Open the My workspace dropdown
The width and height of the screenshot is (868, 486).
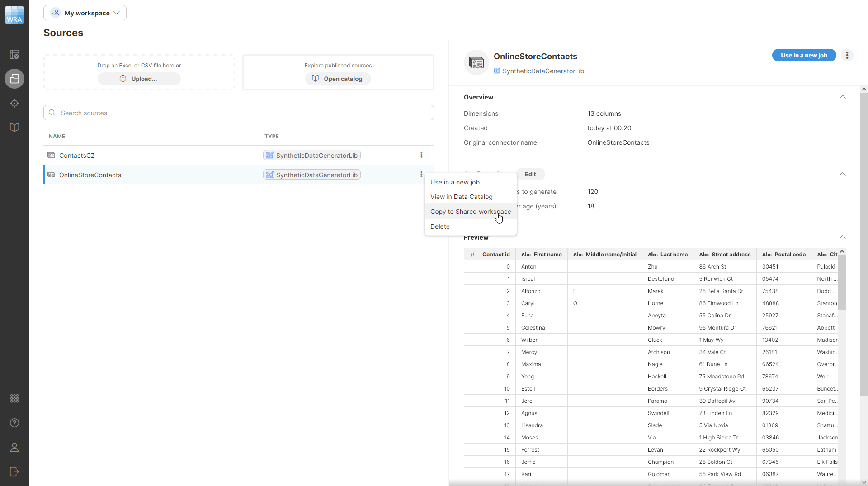coord(85,13)
